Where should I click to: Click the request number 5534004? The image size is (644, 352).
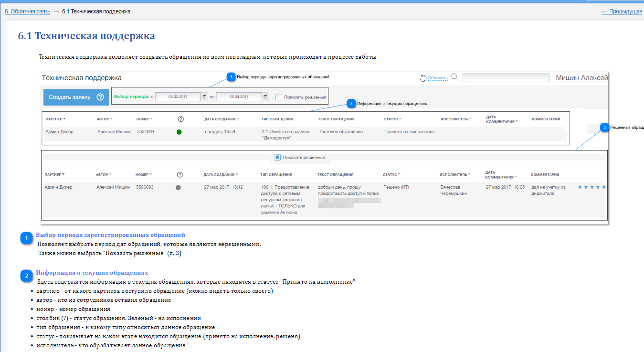pos(145,131)
